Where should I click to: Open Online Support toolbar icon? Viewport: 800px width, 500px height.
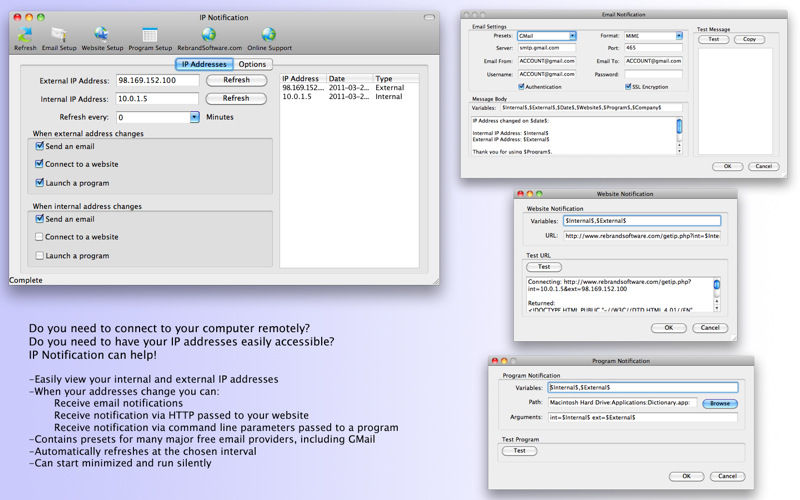269,39
